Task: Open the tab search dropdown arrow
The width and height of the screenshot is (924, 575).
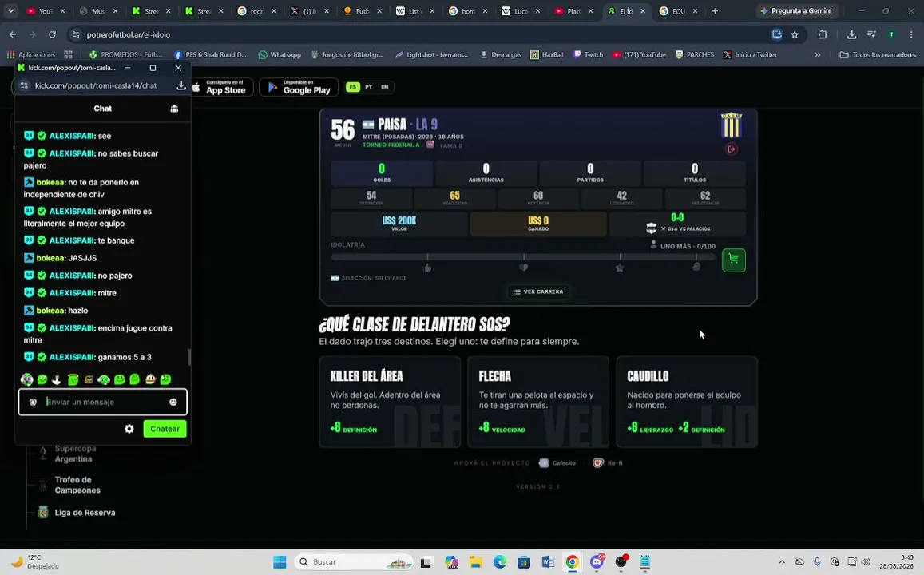Action: click(10, 10)
